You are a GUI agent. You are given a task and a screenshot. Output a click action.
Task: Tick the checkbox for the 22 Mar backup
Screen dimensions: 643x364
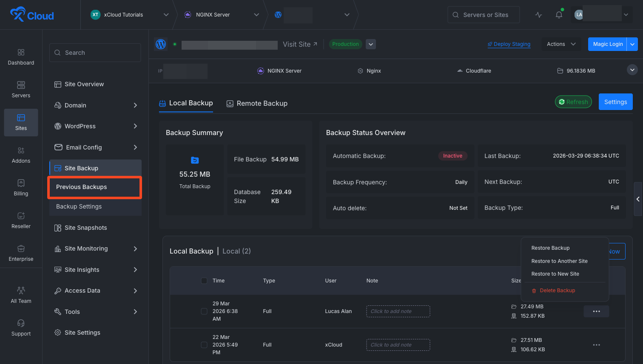coord(204,344)
